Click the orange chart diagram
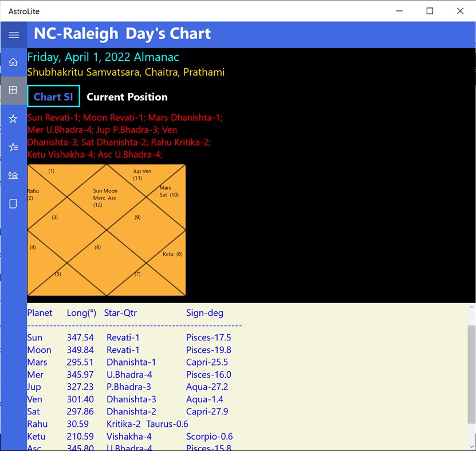Viewport: 476px width, 451px height. [106, 230]
